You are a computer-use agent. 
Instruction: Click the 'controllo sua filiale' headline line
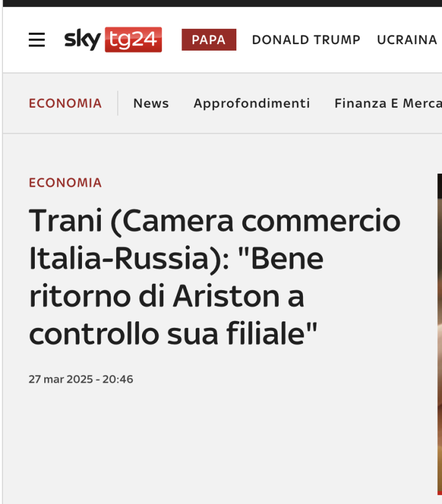point(173,334)
